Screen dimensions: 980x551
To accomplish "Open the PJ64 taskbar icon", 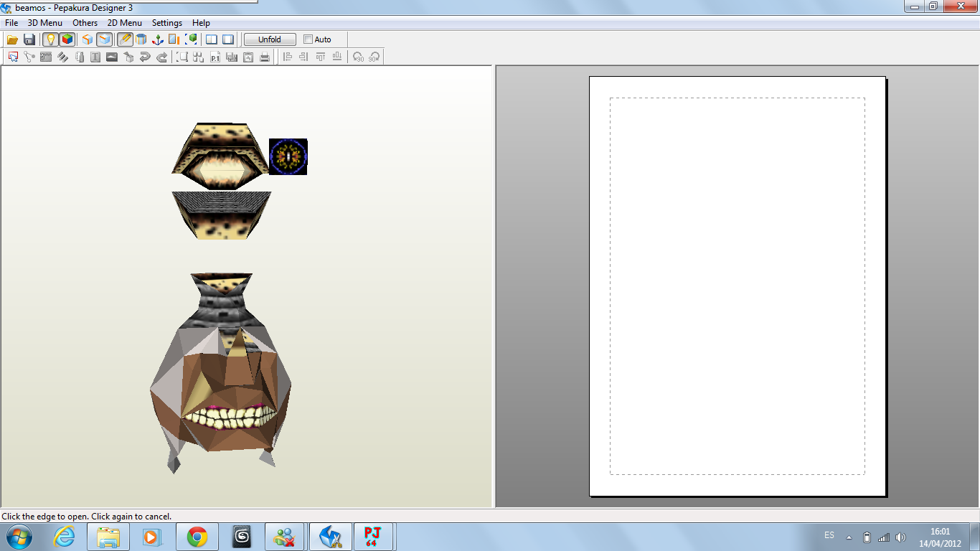I will (x=372, y=537).
